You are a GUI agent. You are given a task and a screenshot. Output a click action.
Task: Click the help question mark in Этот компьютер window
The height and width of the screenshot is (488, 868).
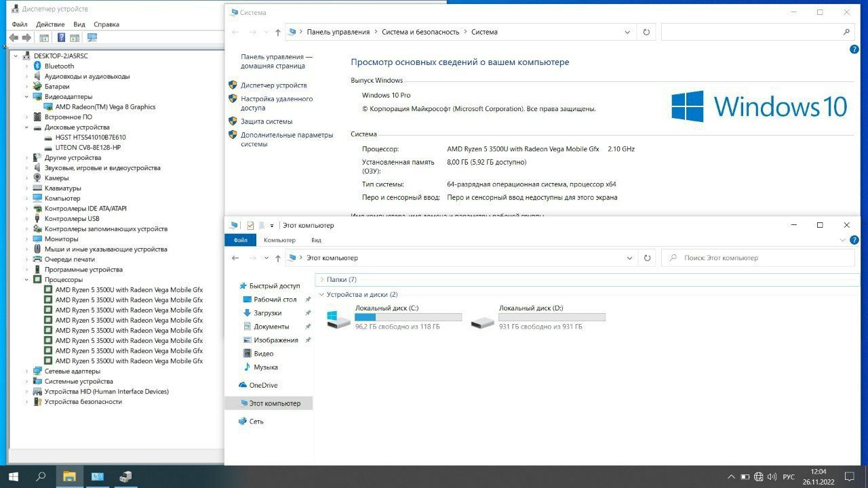coord(854,240)
